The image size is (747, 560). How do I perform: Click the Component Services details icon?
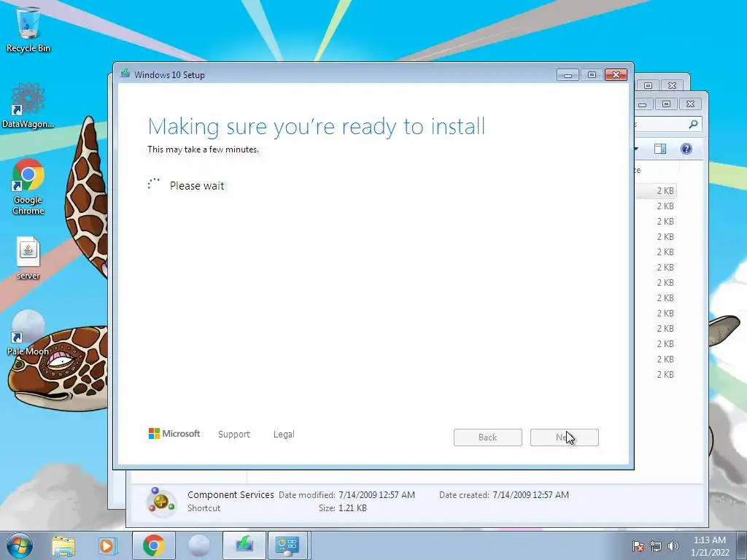(x=161, y=501)
